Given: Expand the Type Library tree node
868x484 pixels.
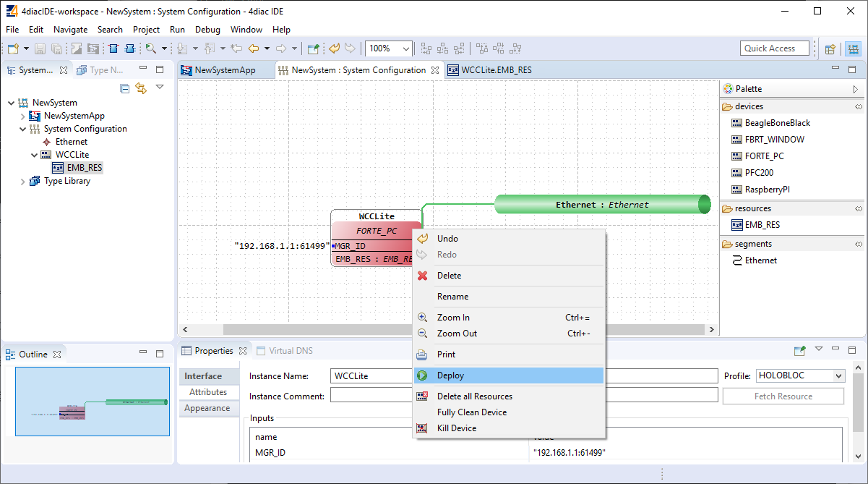Looking at the screenshot, I should click(22, 181).
